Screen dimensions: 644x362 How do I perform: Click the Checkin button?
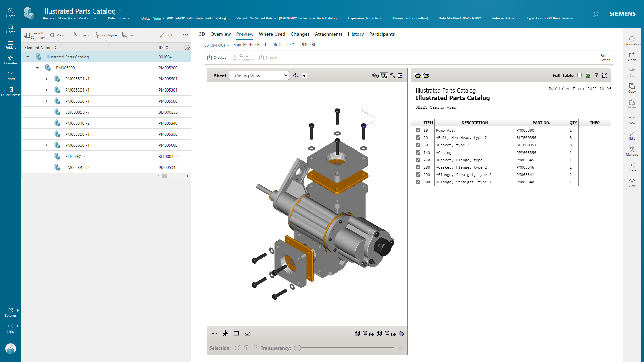tap(268, 57)
